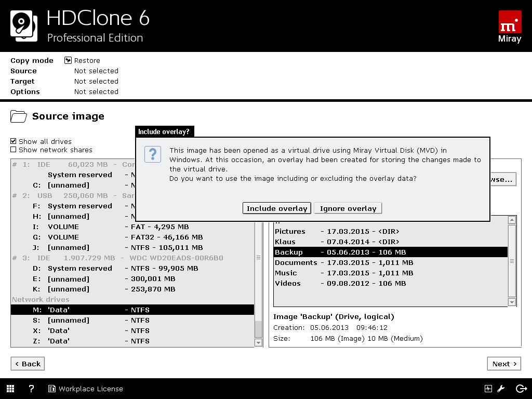Screen dimensions: 532x399
Task: Select drive I: VOLUME FAT 4,295 MB
Action: click(132, 227)
